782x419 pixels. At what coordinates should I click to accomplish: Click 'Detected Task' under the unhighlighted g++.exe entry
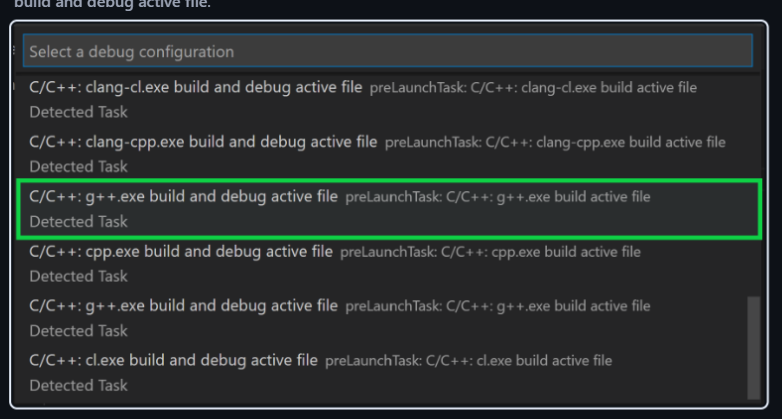point(79,330)
